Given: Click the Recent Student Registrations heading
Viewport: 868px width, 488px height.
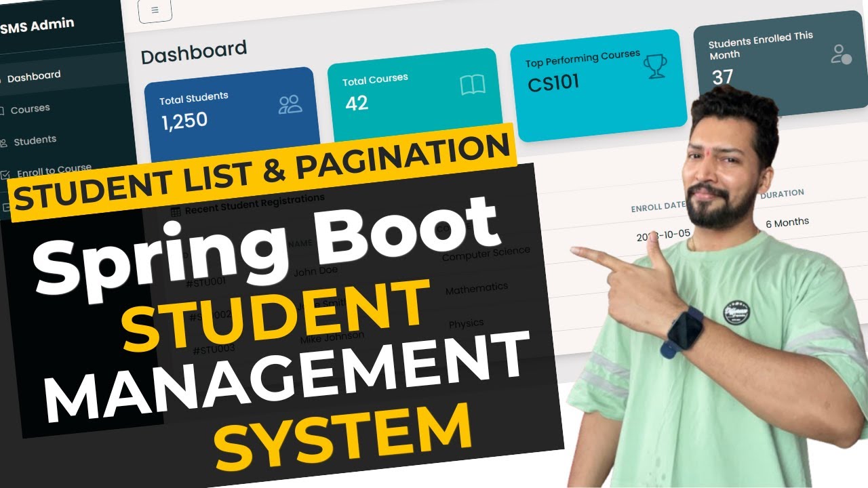Looking at the screenshot, I should point(254,203).
